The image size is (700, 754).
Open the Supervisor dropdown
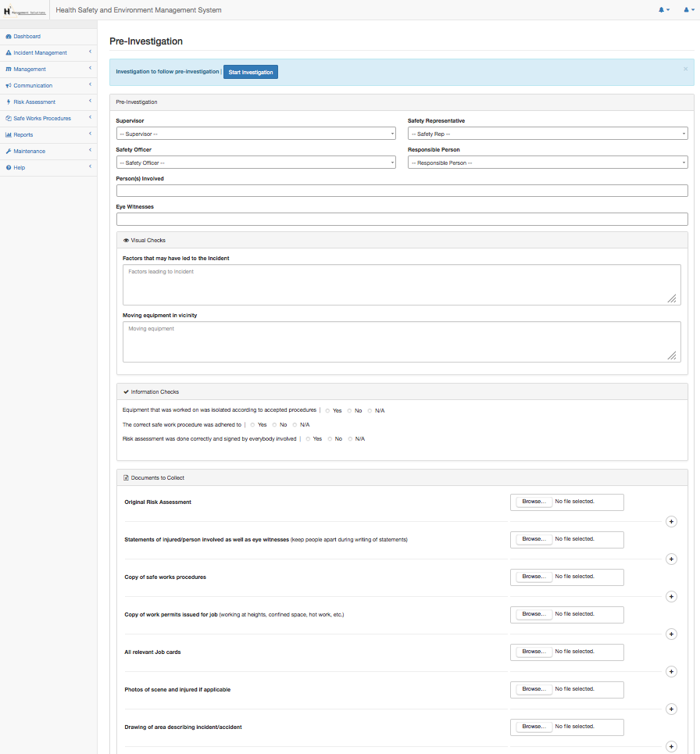coord(256,134)
